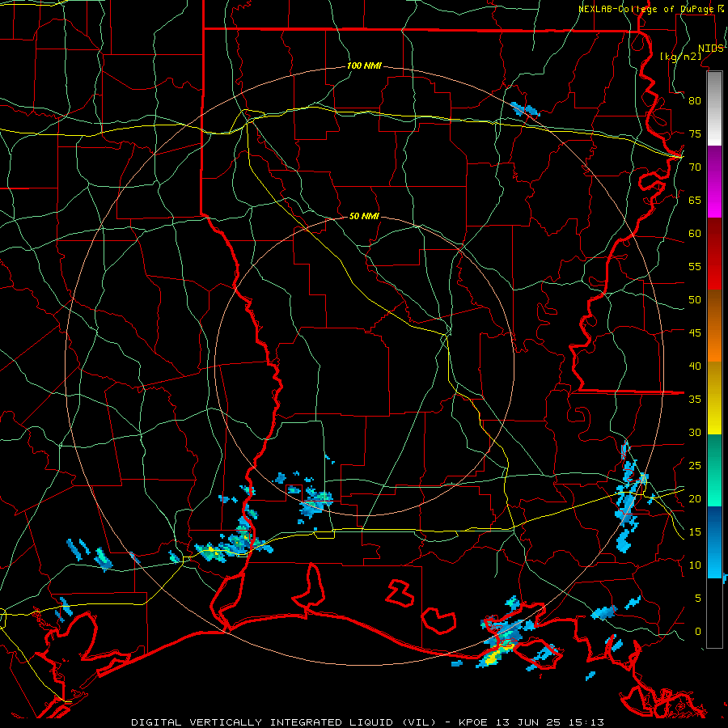This screenshot has width=728, height=728.
Task: Click the 0 value on the color scale
Action: [698, 632]
